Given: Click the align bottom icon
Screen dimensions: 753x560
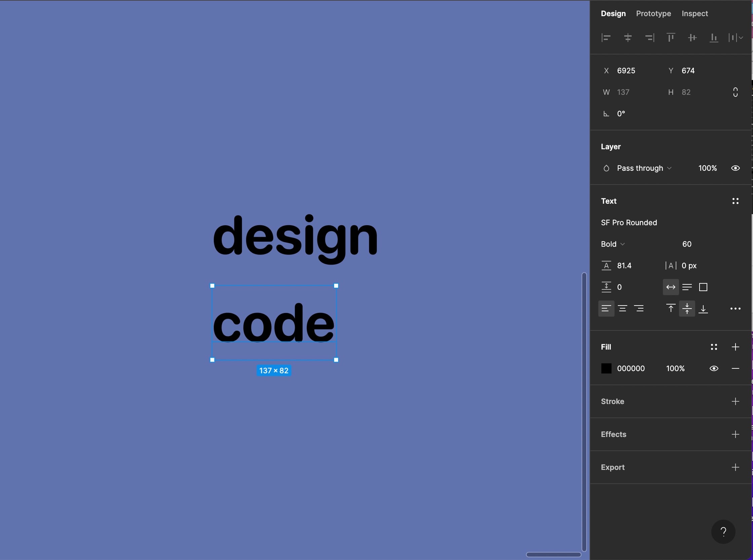Looking at the screenshot, I should coord(714,38).
